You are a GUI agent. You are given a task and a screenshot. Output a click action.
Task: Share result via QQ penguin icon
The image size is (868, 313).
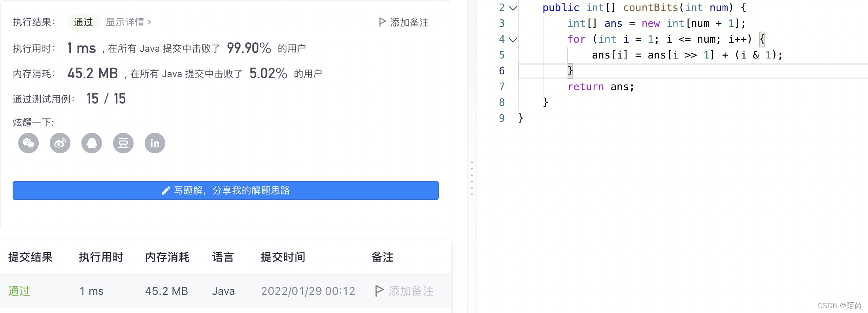[x=92, y=143]
